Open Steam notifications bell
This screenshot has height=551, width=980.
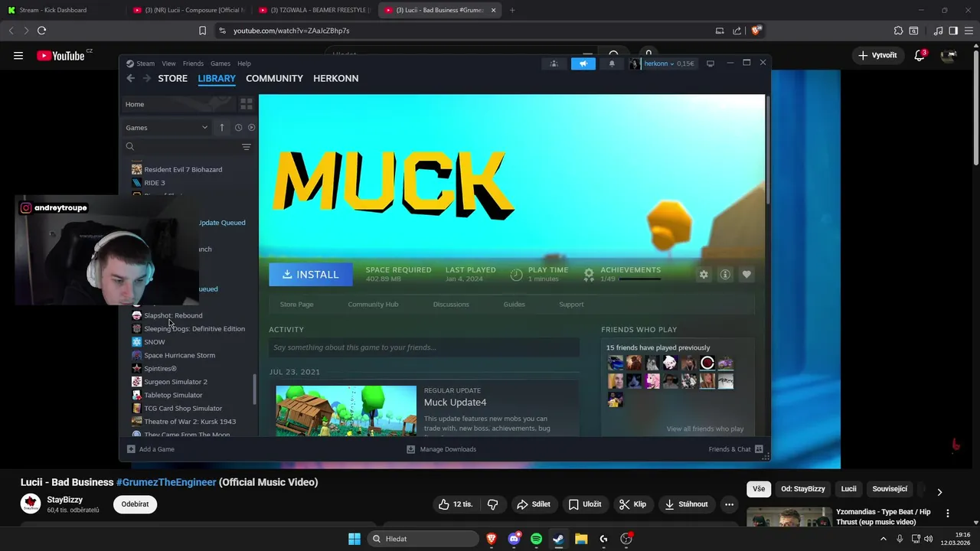pos(612,64)
